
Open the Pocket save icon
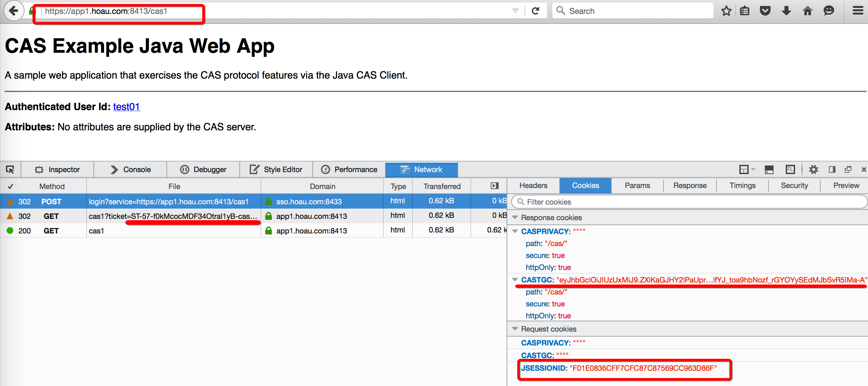765,11
